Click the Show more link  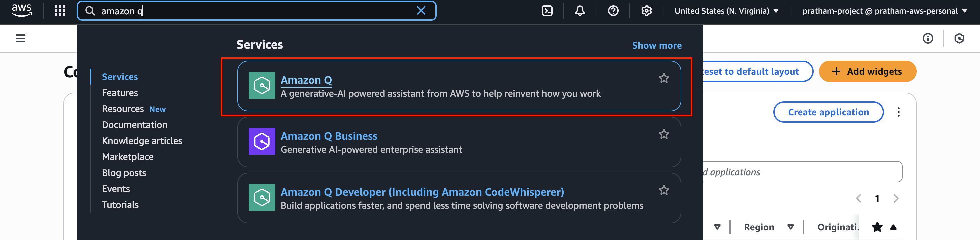[657, 46]
